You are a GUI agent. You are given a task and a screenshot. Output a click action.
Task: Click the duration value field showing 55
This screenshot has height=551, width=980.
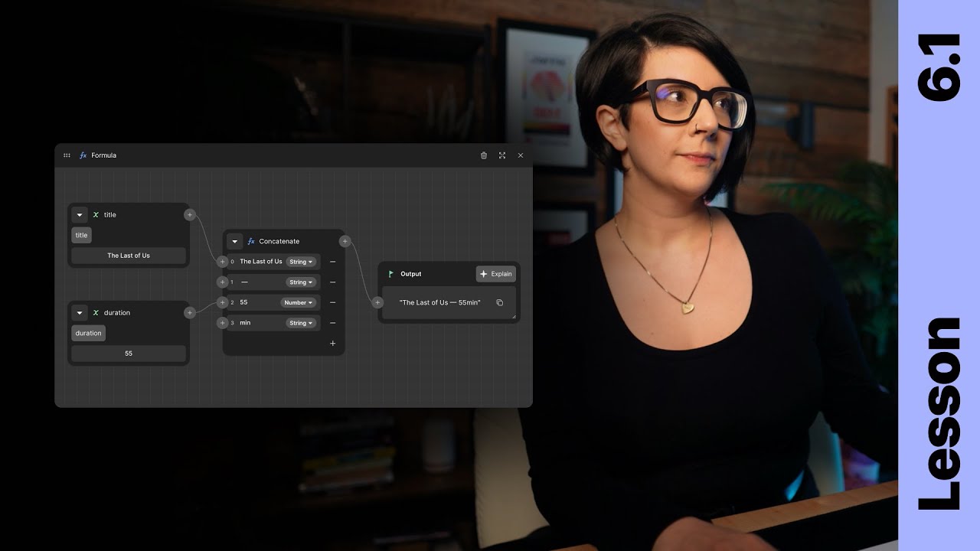128,354
